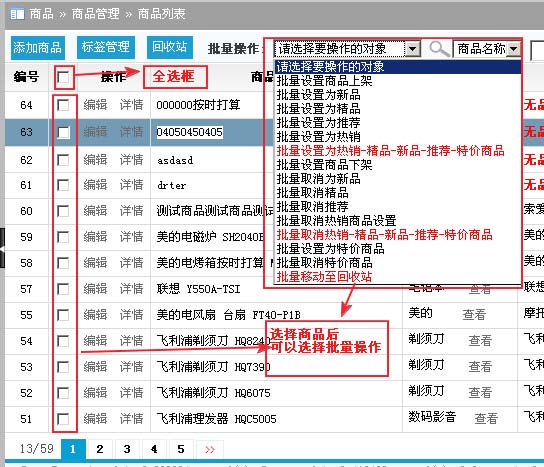
Task: Check the box for product 64
Action: click(63, 105)
